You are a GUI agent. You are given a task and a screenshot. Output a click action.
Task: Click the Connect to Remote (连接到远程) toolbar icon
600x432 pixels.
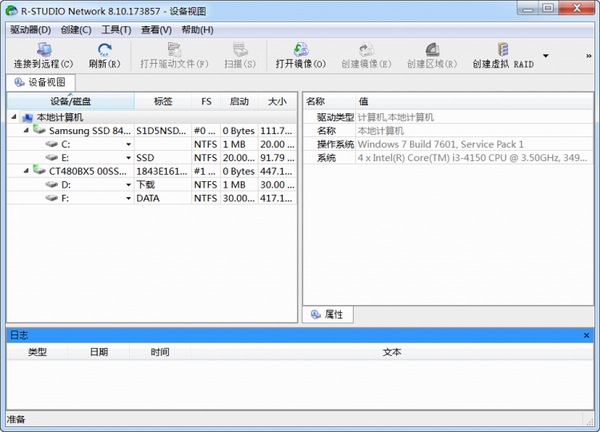point(44,50)
